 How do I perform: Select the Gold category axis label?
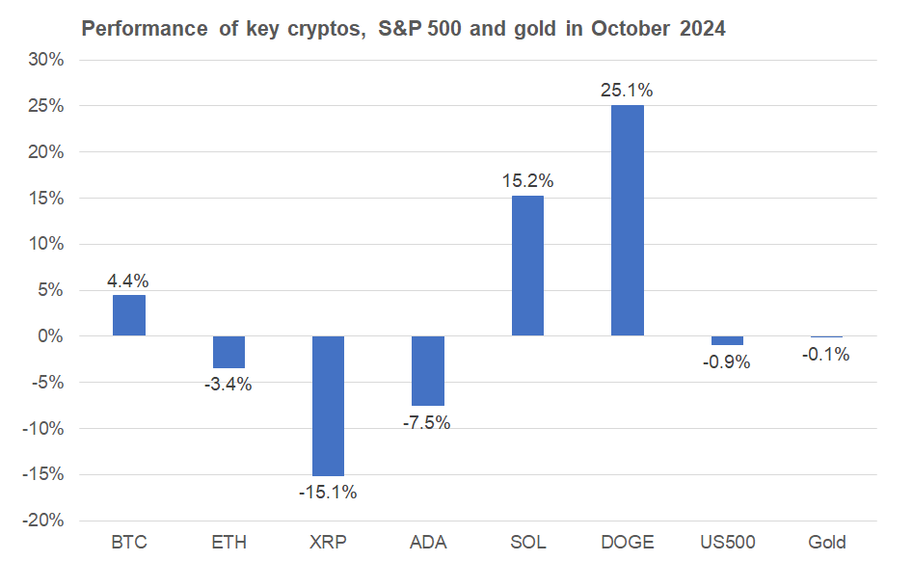[x=826, y=542]
